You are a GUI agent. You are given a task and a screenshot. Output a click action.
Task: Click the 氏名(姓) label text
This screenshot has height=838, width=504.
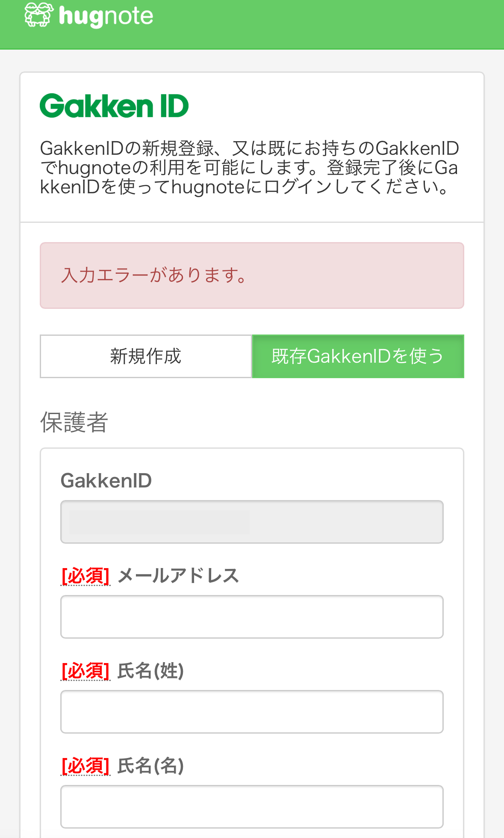[x=150, y=671]
